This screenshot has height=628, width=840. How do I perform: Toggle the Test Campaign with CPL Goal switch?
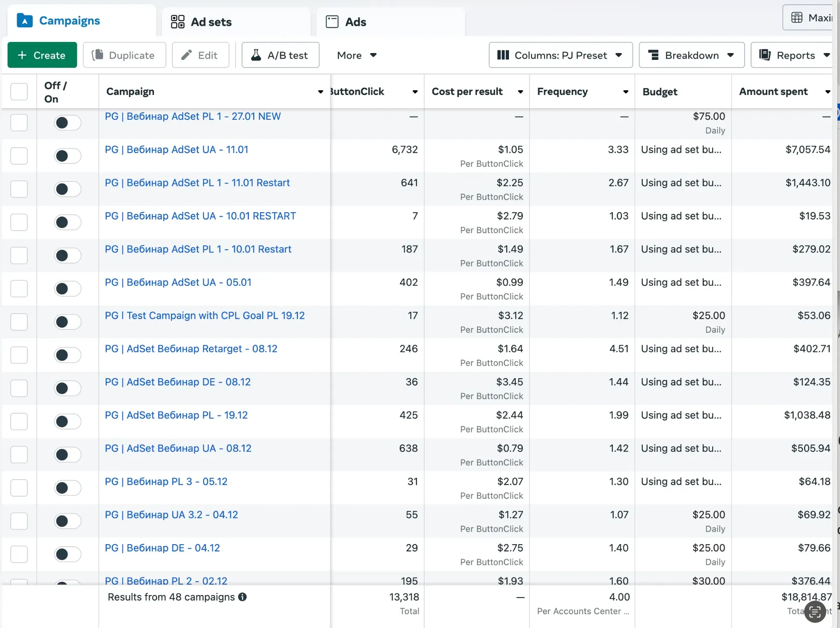[67, 322]
